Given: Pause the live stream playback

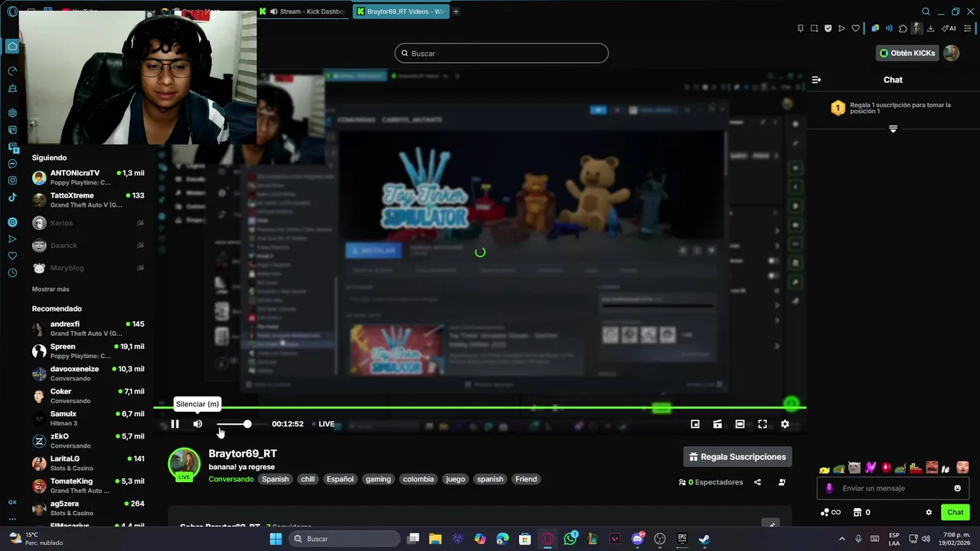Looking at the screenshot, I should (x=175, y=424).
